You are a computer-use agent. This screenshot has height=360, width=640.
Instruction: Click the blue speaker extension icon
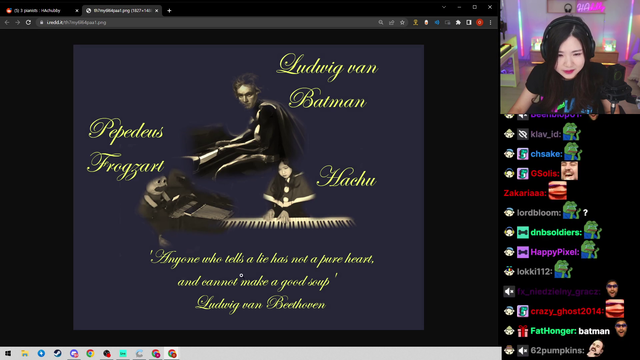click(437, 22)
